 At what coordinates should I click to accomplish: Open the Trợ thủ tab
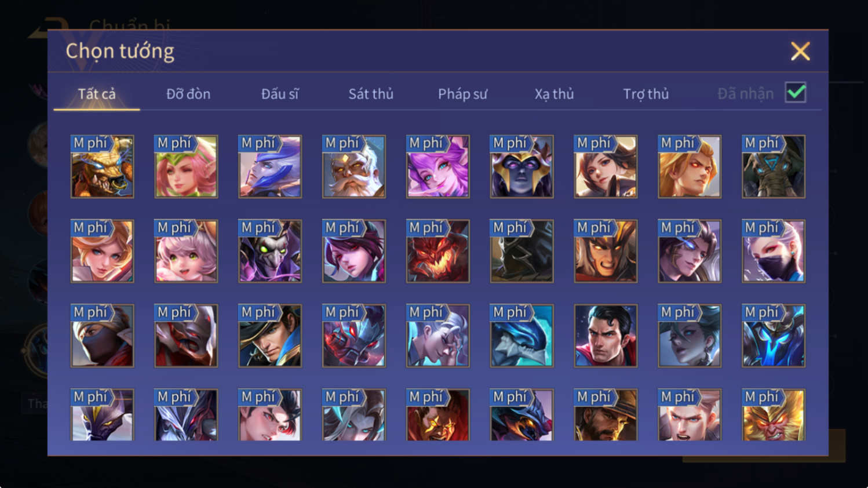pos(645,94)
